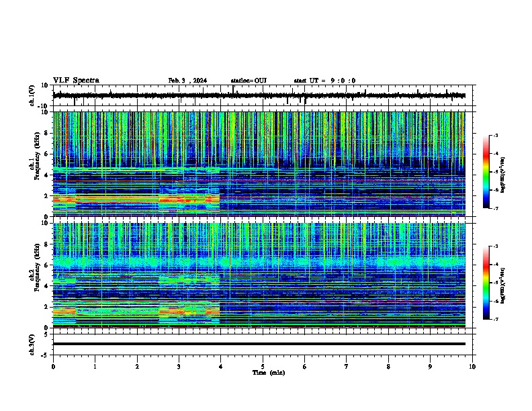Click the "5" tick on ch.3(V) axis
The width and height of the screenshot is (532, 411).
click(x=46, y=334)
